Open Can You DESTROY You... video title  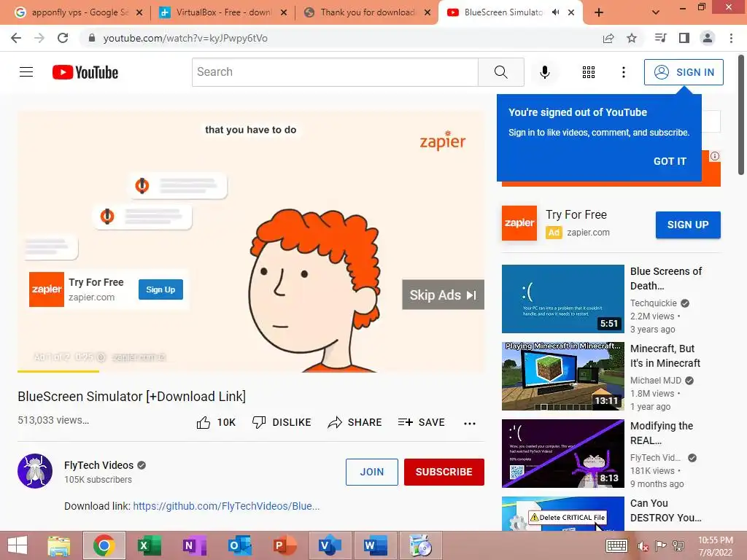[x=665, y=510]
